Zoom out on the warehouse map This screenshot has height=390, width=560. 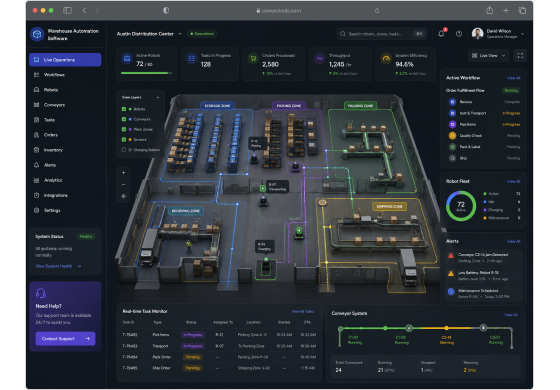pos(124,185)
